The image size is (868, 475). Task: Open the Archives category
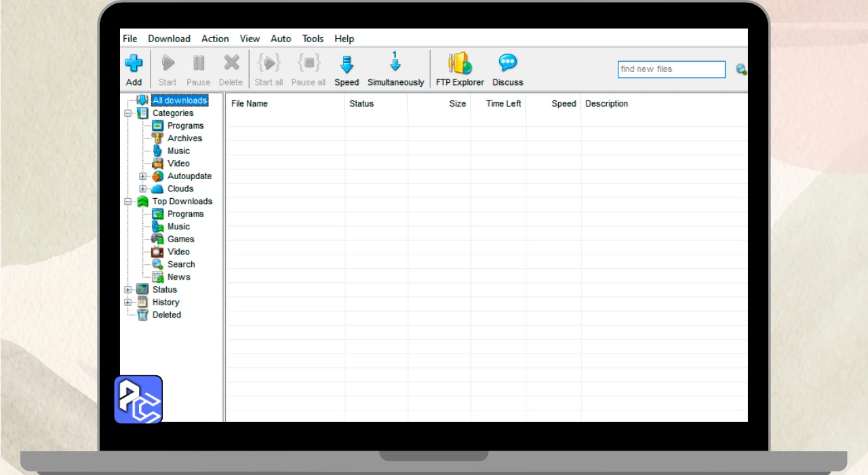coord(185,138)
